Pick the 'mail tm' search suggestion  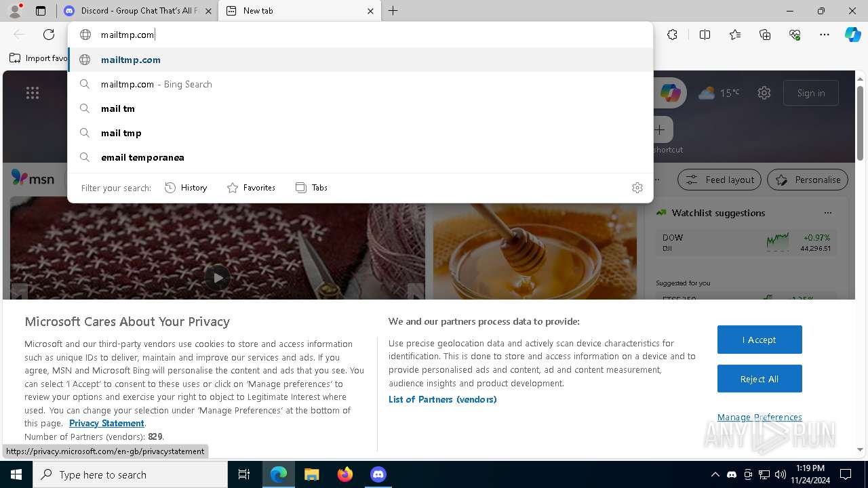tap(360, 108)
